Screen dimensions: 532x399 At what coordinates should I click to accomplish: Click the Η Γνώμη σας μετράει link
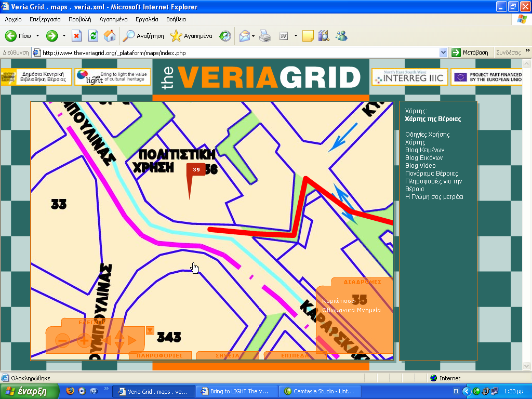434,197
